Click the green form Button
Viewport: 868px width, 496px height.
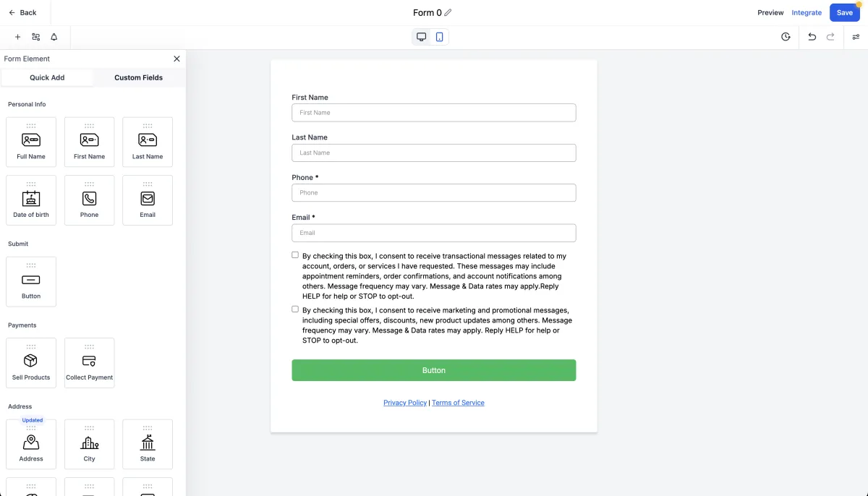pos(434,370)
